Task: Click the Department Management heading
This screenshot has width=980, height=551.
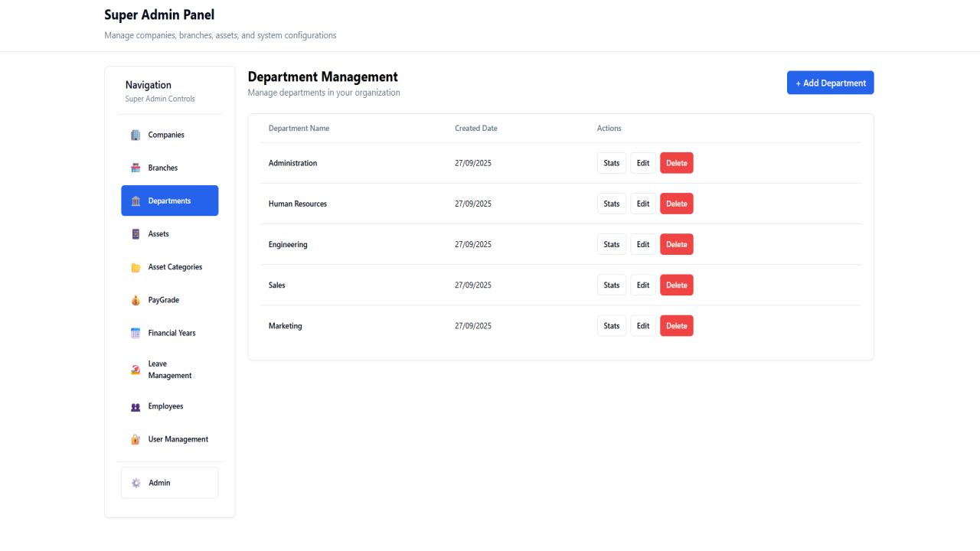Action: point(323,77)
